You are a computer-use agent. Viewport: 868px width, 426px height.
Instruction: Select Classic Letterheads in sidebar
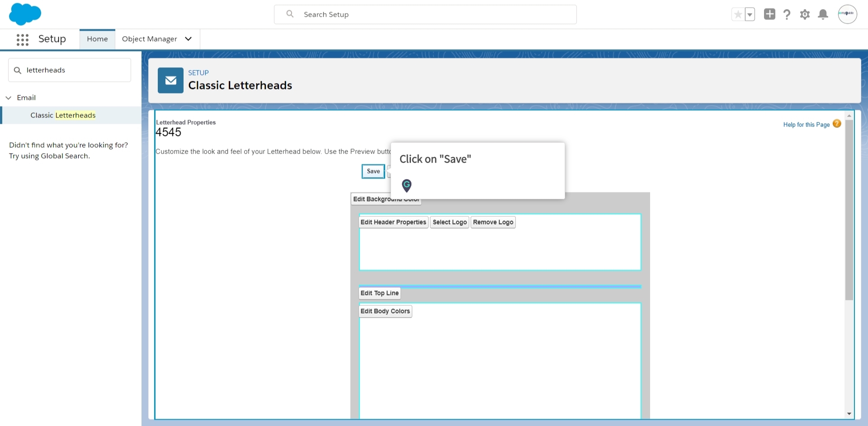click(x=63, y=115)
